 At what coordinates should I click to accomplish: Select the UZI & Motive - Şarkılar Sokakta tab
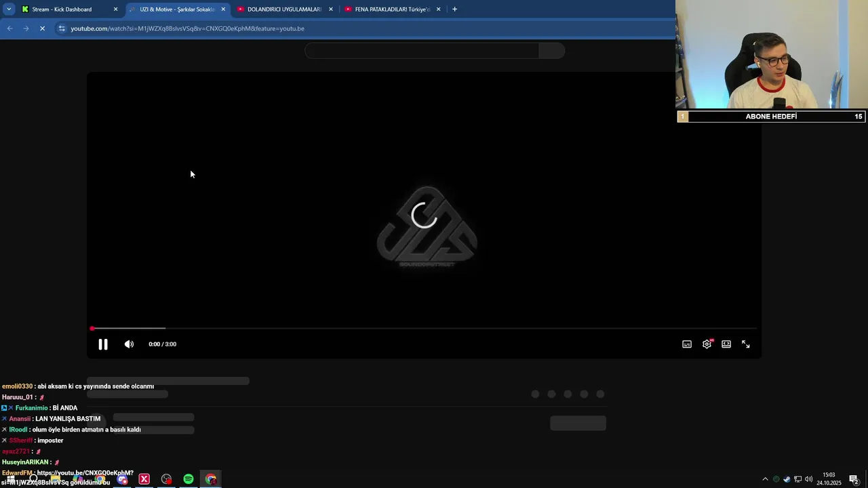tap(177, 9)
